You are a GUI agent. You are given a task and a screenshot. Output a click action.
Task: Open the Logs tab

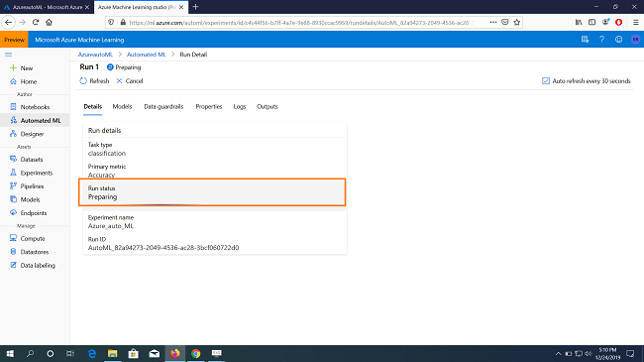[240, 106]
